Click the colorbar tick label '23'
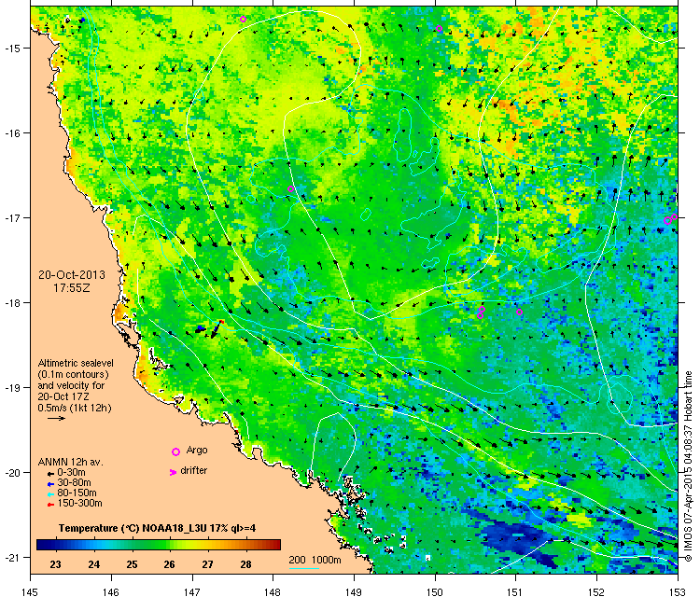Image resolution: width=700 pixels, height=597 pixels. pyautogui.click(x=55, y=564)
